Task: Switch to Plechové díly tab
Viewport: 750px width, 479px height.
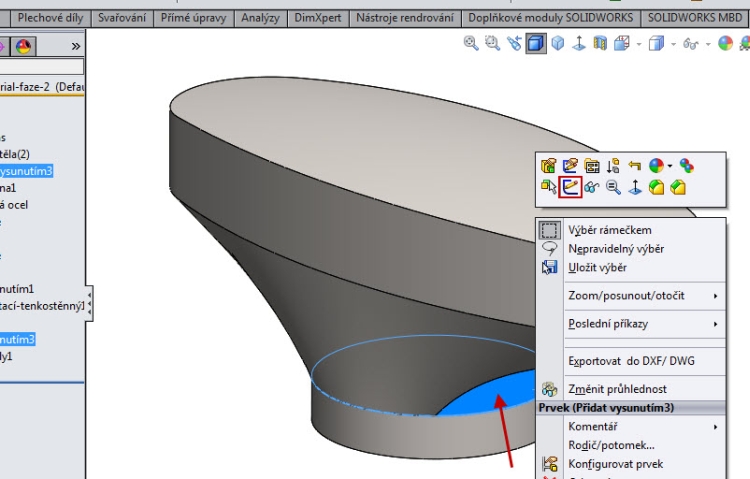Action: click(50, 18)
